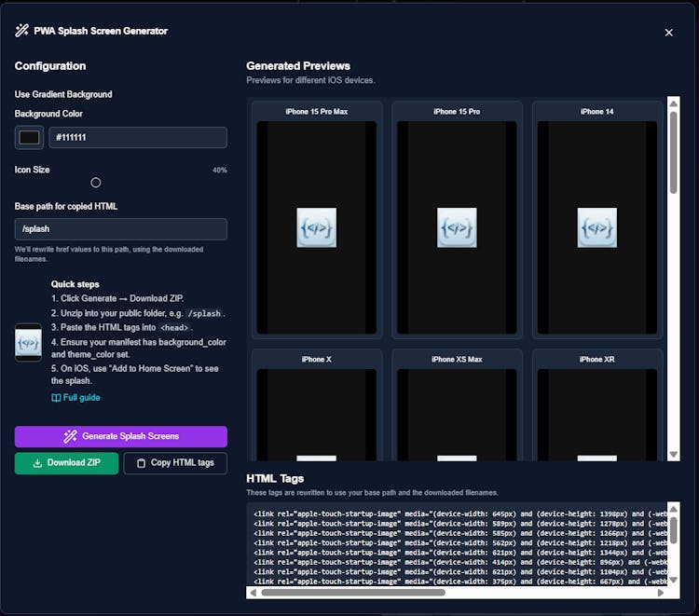Click the left arrow of the HTML tags horizontal scrollbar

(x=254, y=592)
